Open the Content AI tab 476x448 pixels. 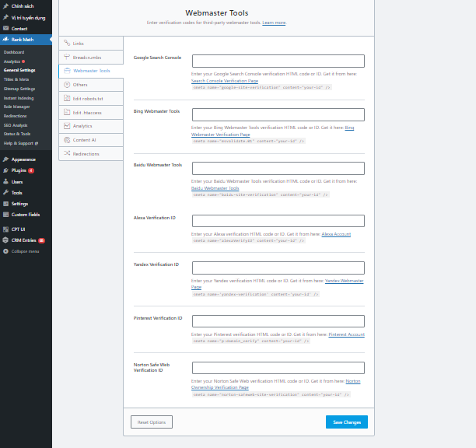(x=91, y=140)
